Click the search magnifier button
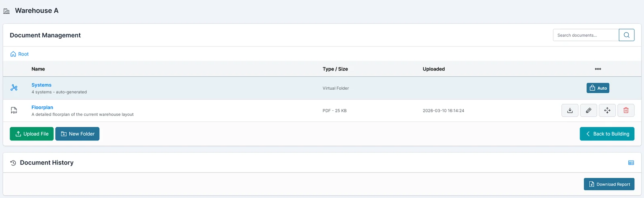Viewport: 644px width, 198px height. coord(626,35)
